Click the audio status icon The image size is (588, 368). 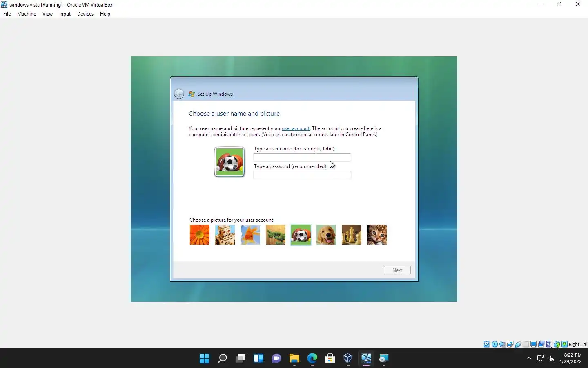pyautogui.click(x=502, y=344)
